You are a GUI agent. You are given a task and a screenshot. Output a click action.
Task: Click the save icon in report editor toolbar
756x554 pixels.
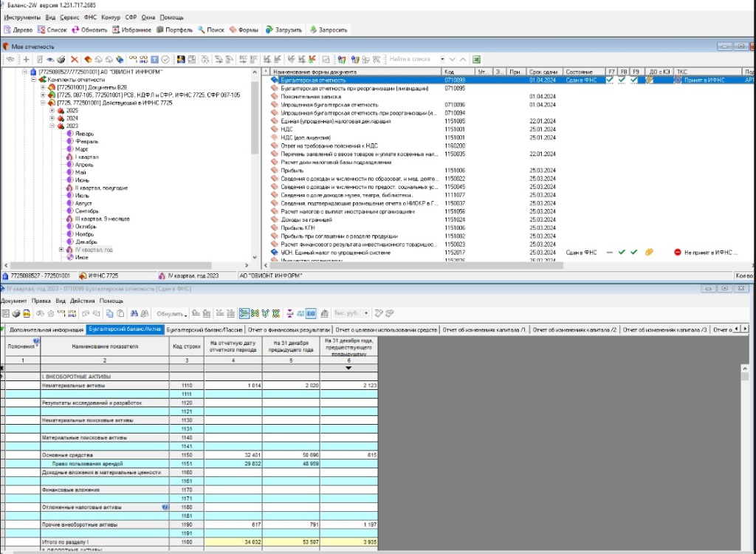(x=6, y=313)
